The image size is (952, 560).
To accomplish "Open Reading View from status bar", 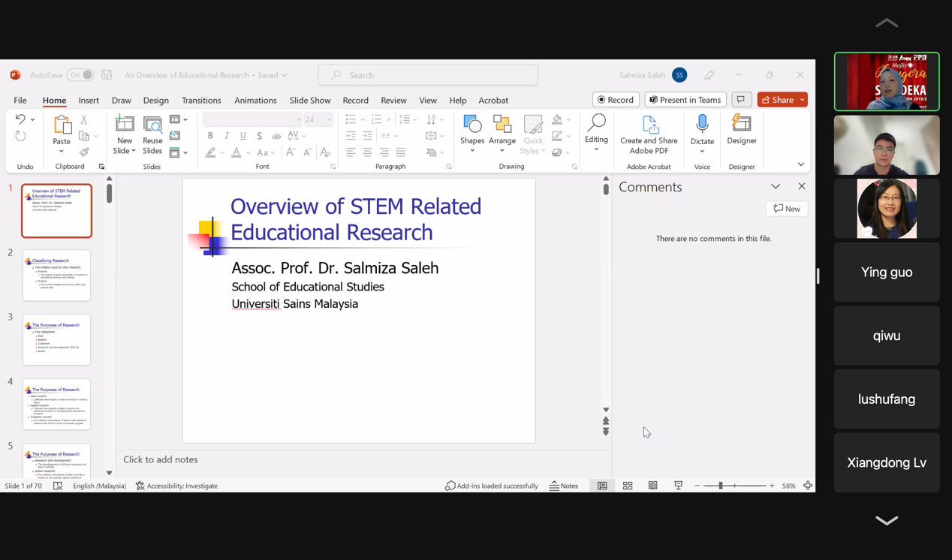I will [652, 486].
